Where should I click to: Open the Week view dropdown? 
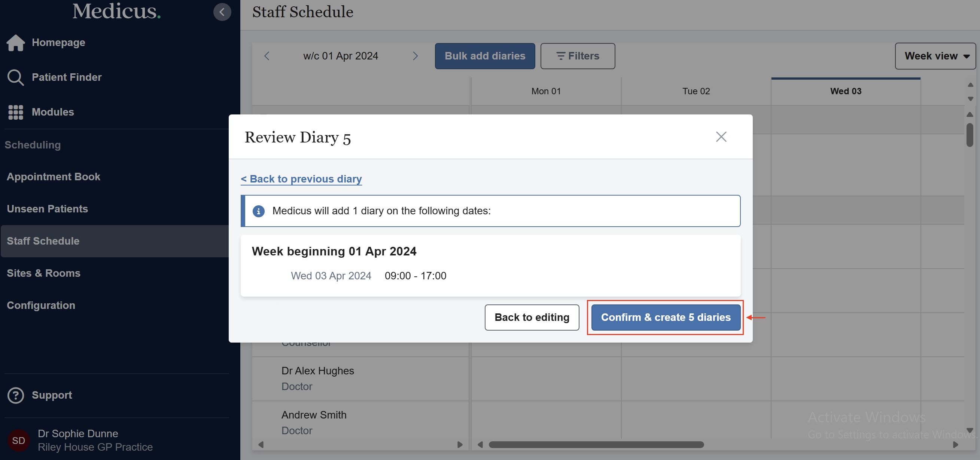(935, 56)
